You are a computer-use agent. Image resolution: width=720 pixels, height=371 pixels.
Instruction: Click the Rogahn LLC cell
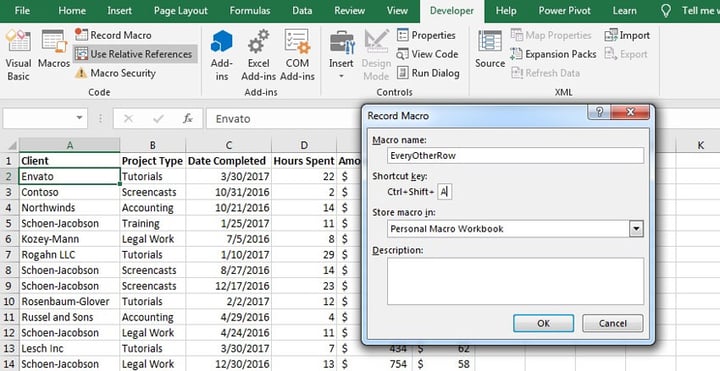(69, 254)
